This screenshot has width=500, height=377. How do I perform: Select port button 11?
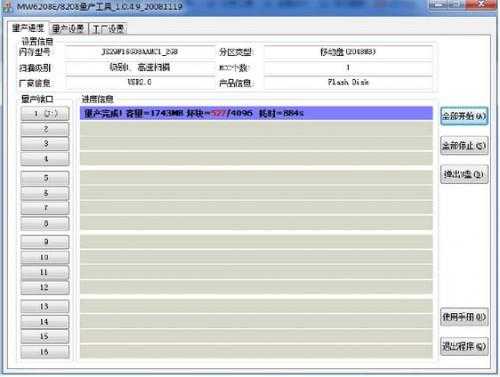coord(45,272)
